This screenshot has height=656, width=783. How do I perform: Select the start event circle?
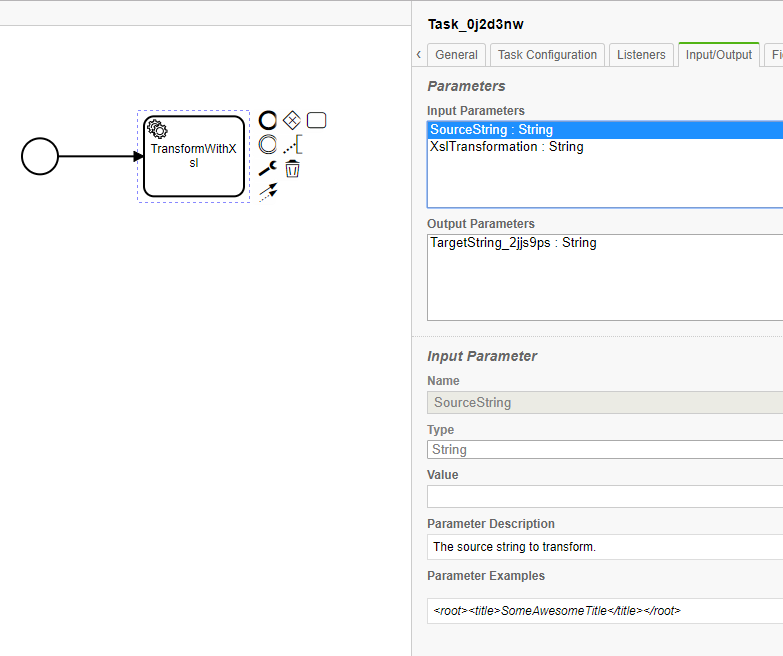[40, 156]
